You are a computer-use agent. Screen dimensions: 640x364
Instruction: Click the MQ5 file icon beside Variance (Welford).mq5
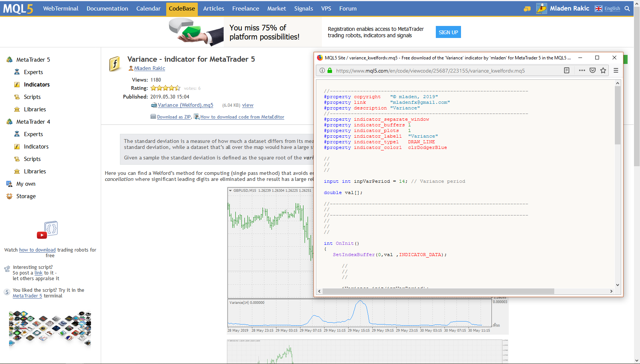pyautogui.click(x=153, y=105)
